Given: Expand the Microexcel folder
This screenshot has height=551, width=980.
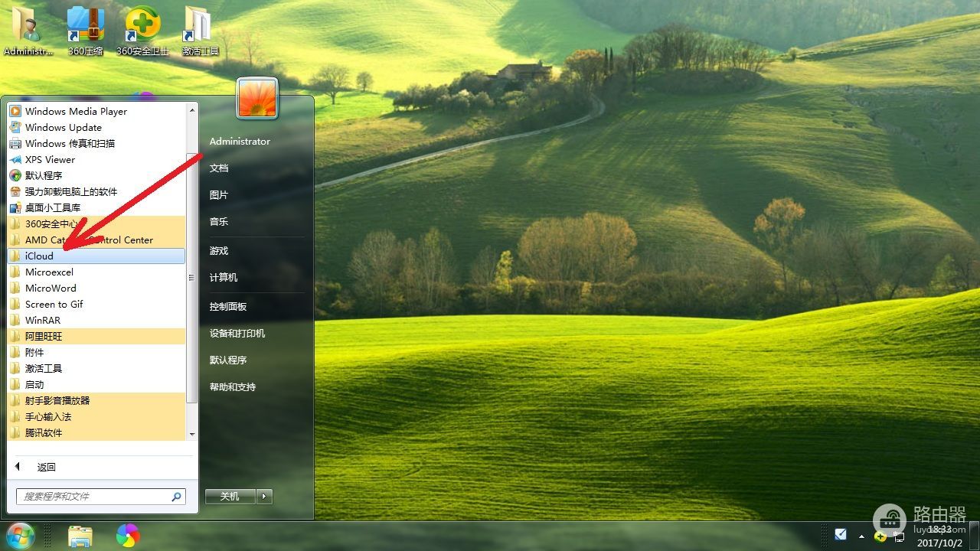Looking at the screenshot, I should (96, 272).
